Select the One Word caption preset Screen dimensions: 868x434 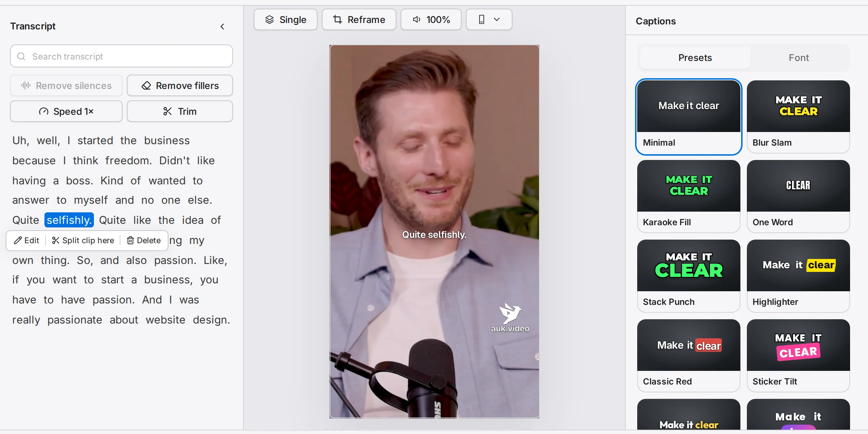coord(798,197)
